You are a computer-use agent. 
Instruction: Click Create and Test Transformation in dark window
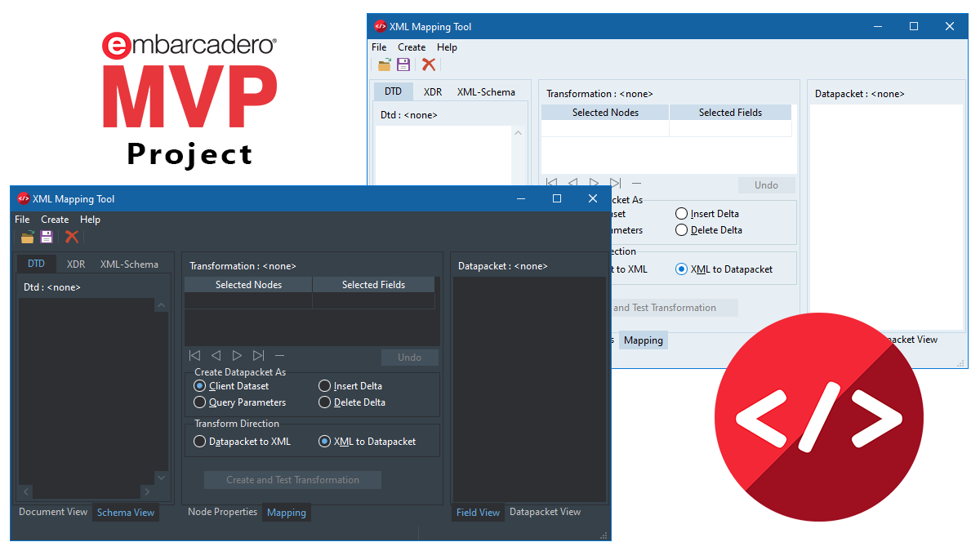[292, 480]
